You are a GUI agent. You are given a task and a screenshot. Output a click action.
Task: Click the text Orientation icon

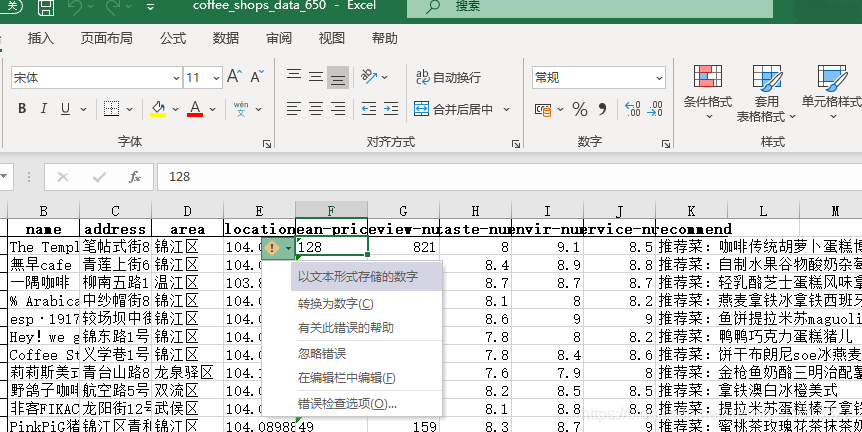coord(369,77)
